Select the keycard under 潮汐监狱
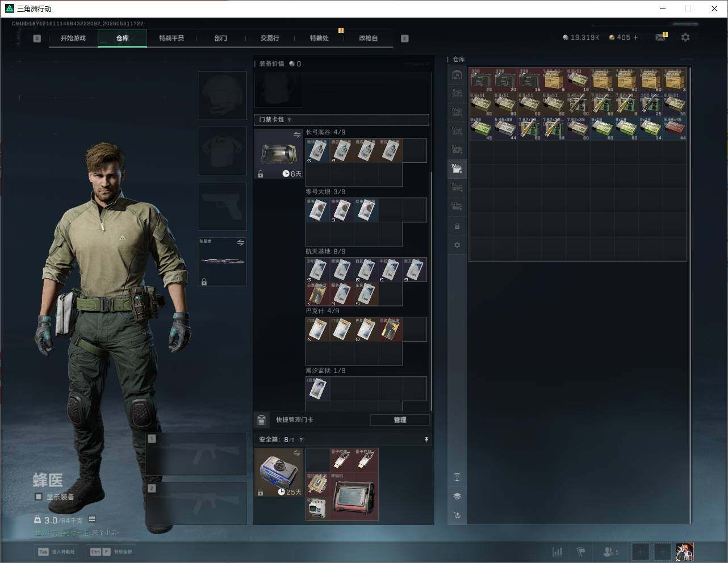728x563 pixels. tap(318, 389)
